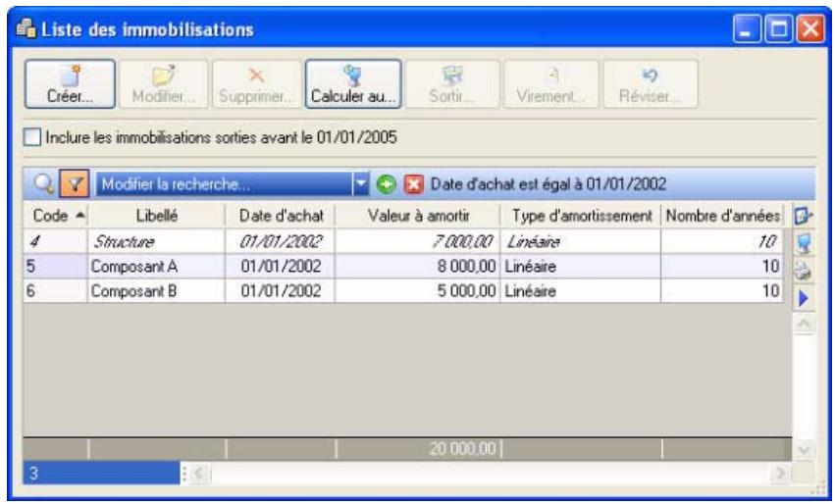Click the Réviser... toolbar button
Image resolution: width=835 pixels, height=504 pixels.
click(x=651, y=84)
